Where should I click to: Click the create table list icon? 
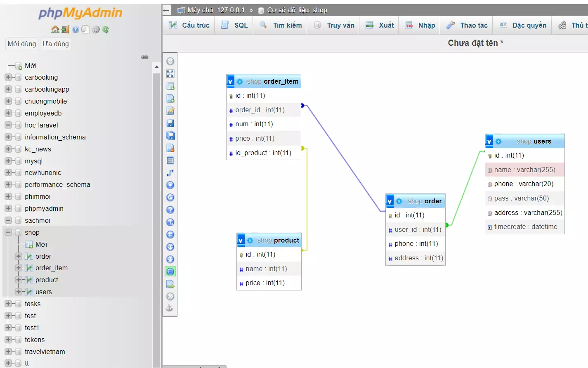pyautogui.click(x=170, y=160)
